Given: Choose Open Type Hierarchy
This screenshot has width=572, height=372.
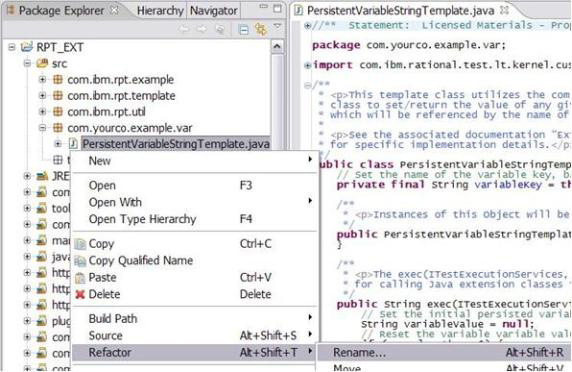Looking at the screenshot, I should click(x=195, y=219).
